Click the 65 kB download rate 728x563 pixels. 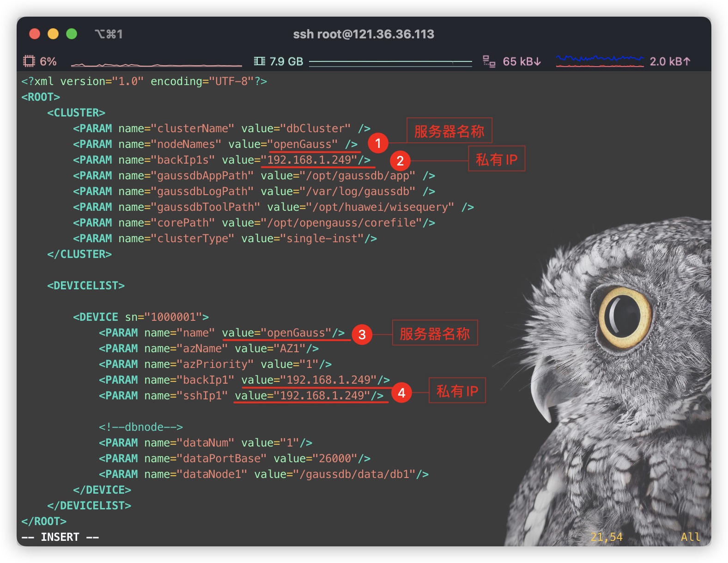click(522, 61)
